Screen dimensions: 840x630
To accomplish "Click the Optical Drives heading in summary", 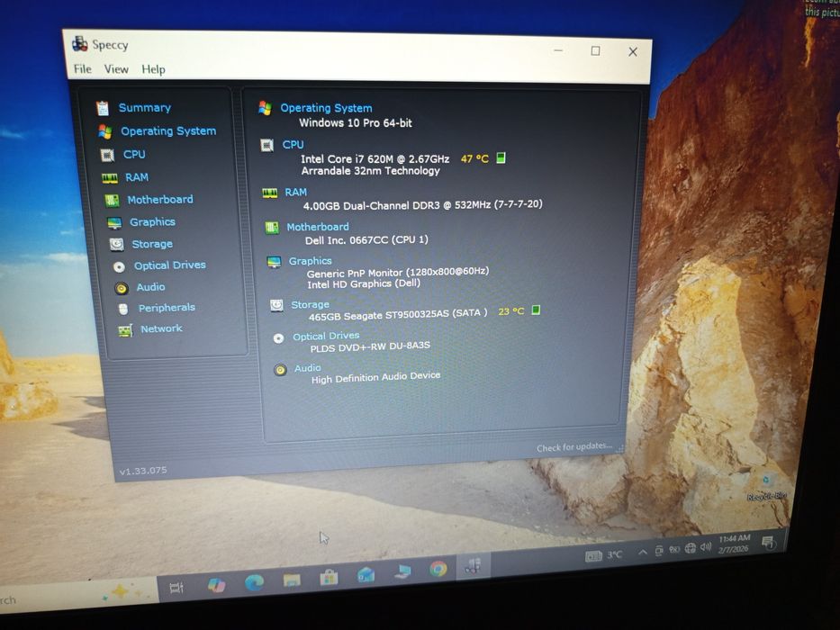I will click(x=326, y=336).
